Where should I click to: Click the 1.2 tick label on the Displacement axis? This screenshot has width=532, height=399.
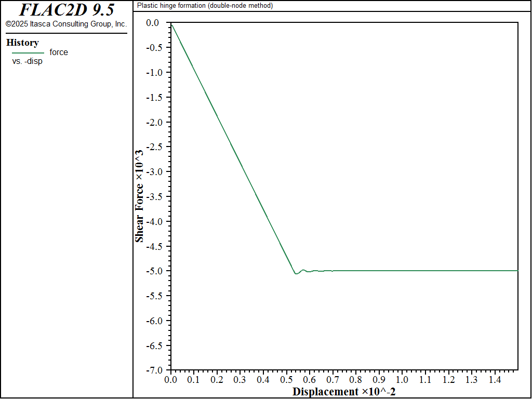click(448, 380)
